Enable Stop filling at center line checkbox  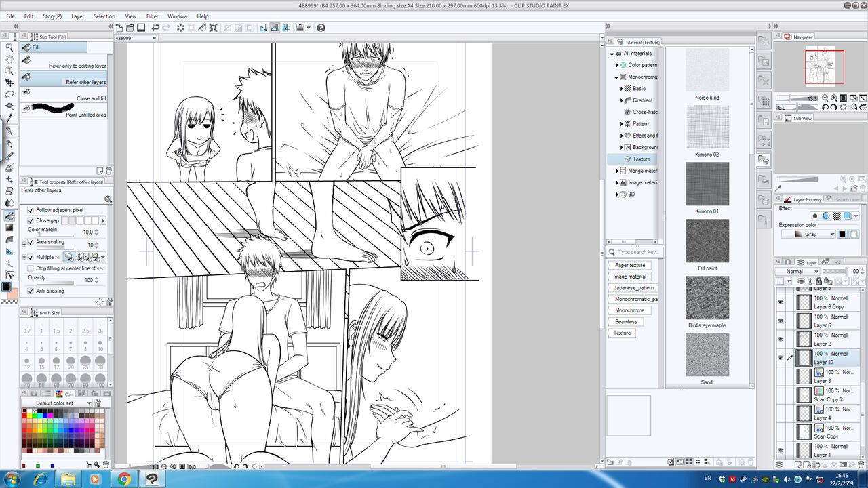(x=31, y=268)
